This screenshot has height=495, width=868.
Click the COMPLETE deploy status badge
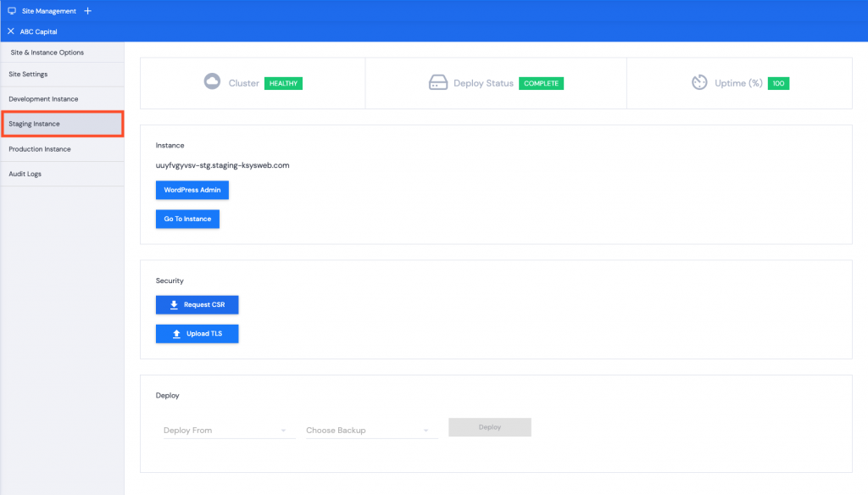[542, 83]
